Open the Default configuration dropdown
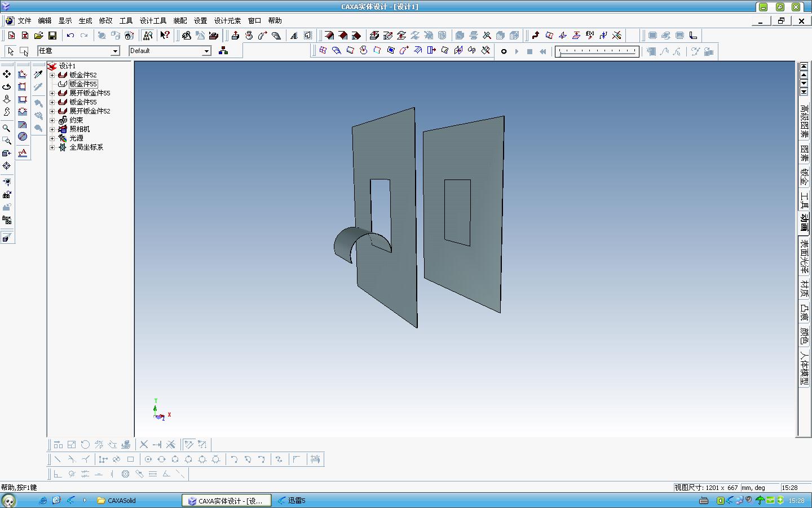The height and width of the screenshot is (508, 812). point(206,51)
